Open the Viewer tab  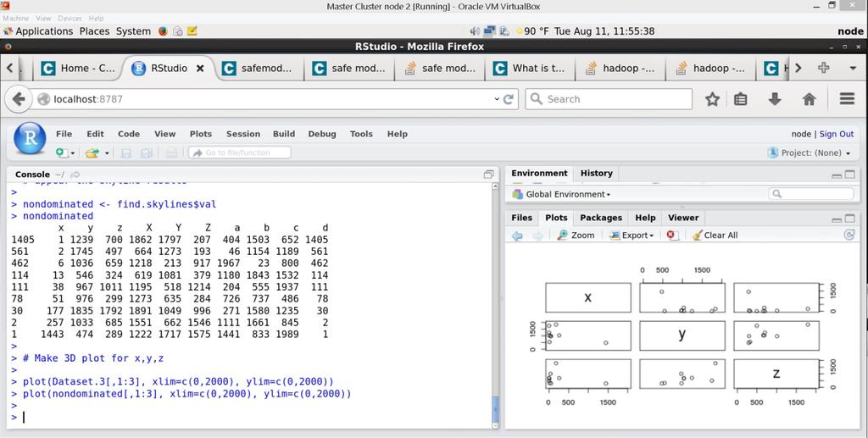pos(683,218)
